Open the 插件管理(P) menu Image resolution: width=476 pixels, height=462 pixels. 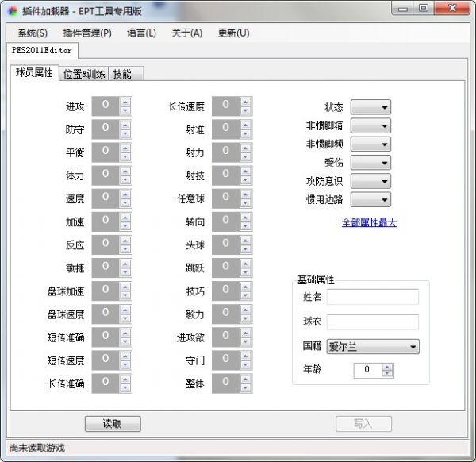87,33
